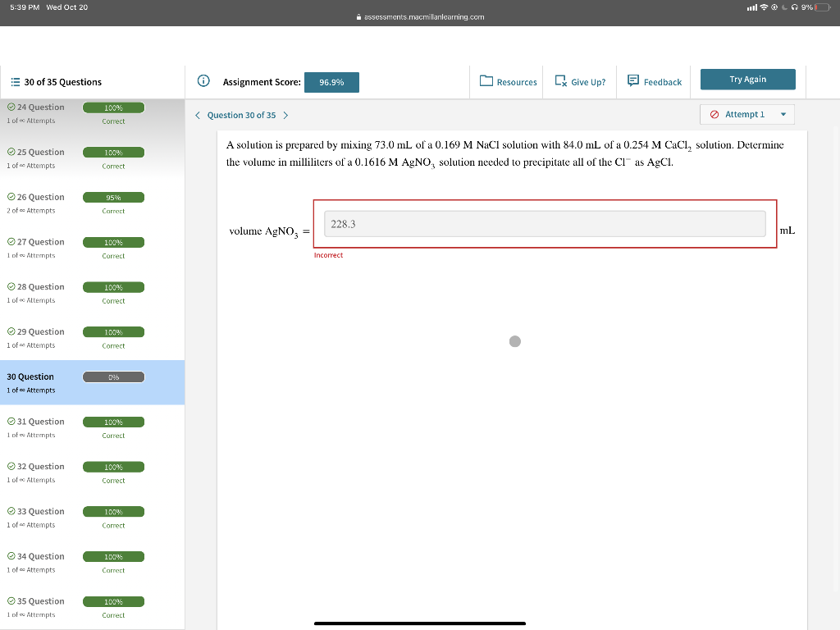
Task: Select 26 Question in sidebar
Action: pos(41,197)
